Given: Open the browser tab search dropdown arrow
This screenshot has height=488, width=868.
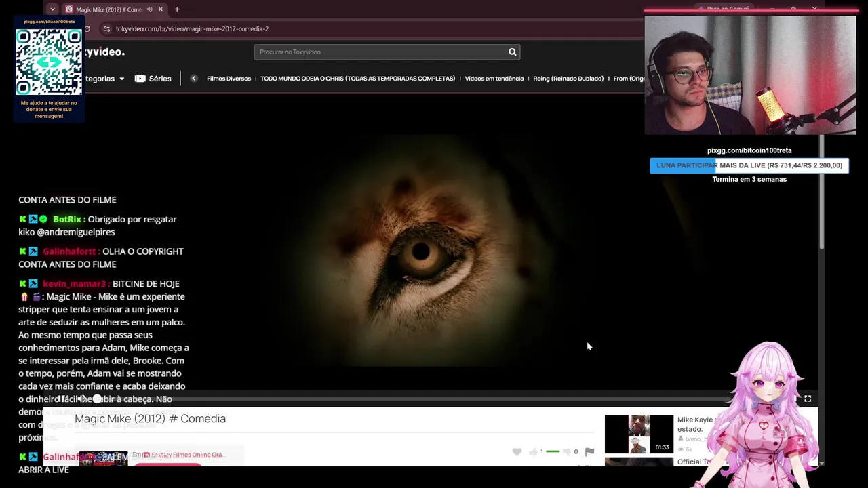Looking at the screenshot, I should click(52, 9).
